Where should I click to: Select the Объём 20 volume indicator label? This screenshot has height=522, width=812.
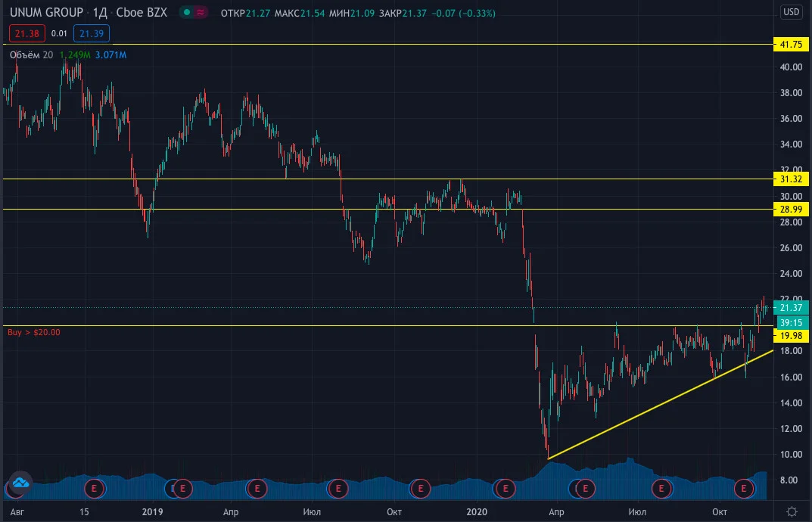click(x=31, y=55)
